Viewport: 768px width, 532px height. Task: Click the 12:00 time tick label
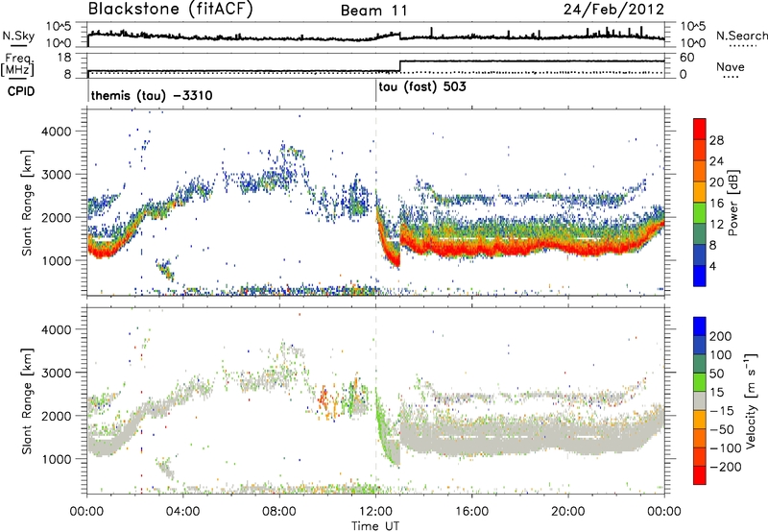click(375, 512)
